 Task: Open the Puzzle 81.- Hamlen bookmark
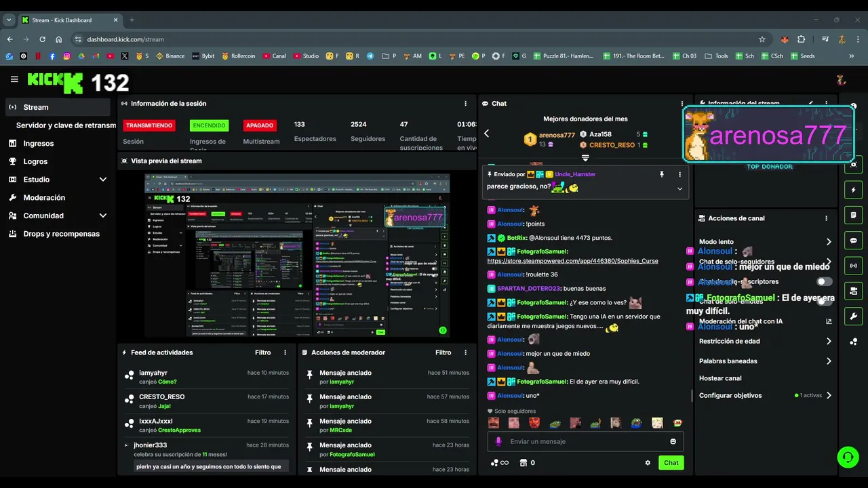(x=565, y=56)
